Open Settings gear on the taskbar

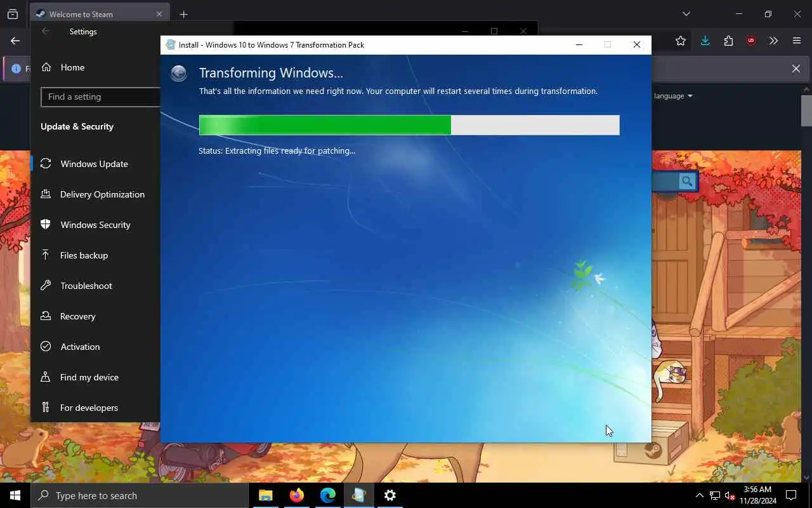tap(390, 495)
